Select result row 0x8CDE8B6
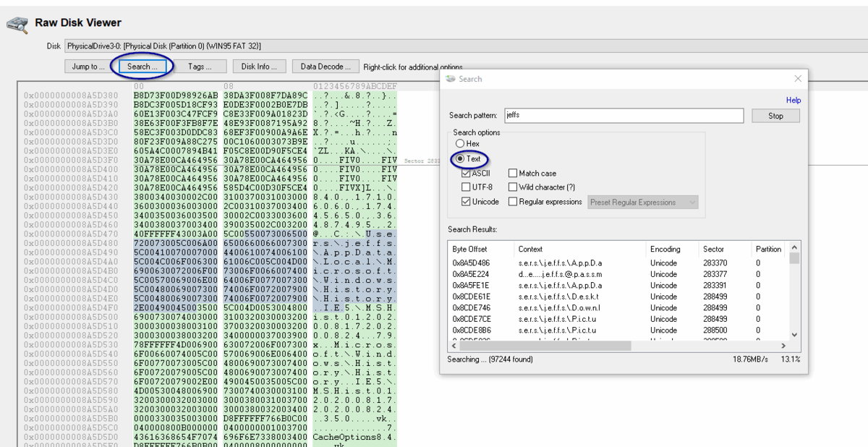 pos(618,331)
